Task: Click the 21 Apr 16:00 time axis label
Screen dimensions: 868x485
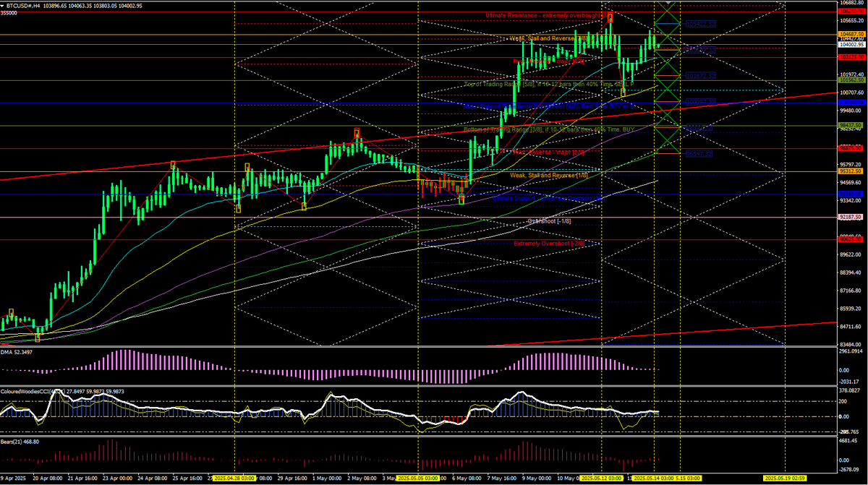Action: [83, 478]
